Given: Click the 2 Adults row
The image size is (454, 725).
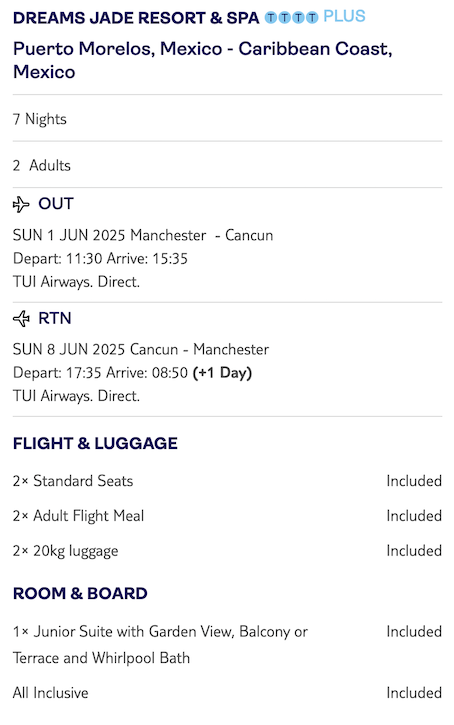Looking at the screenshot, I should point(227,166).
